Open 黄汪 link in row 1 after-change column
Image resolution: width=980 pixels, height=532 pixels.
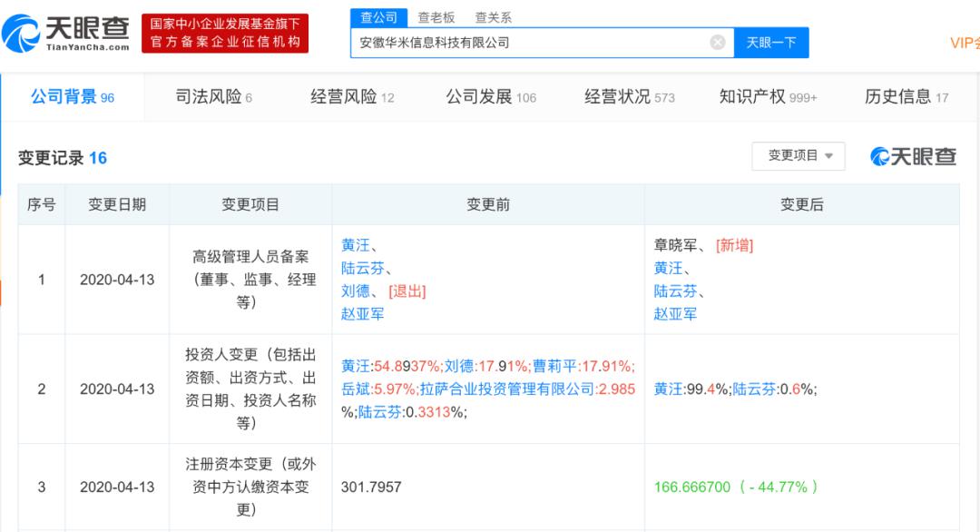668,268
